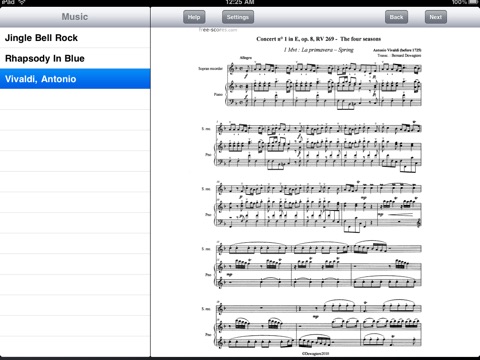
Task: Go to previous page with Back
Action: click(x=396, y=17)
